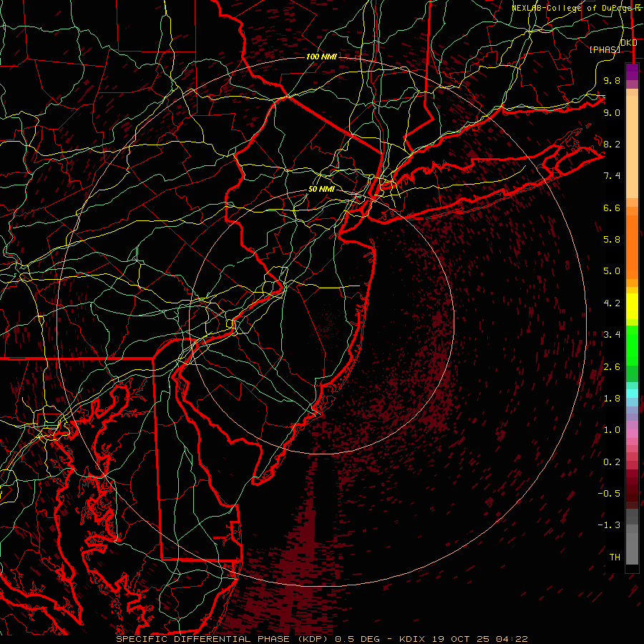Viewport: 644px width, 644px height.
Task: Click the 5.0 value on the color scale
Action: pos(612,271)
